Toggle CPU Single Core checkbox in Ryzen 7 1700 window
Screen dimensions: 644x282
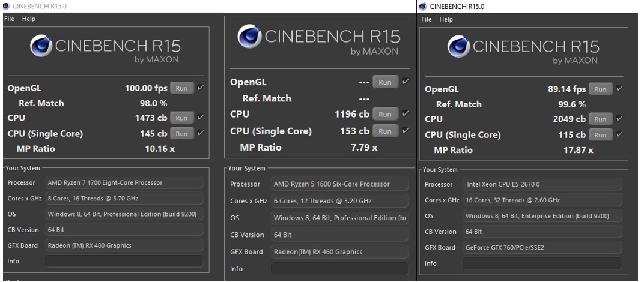(x=201, y=133)
